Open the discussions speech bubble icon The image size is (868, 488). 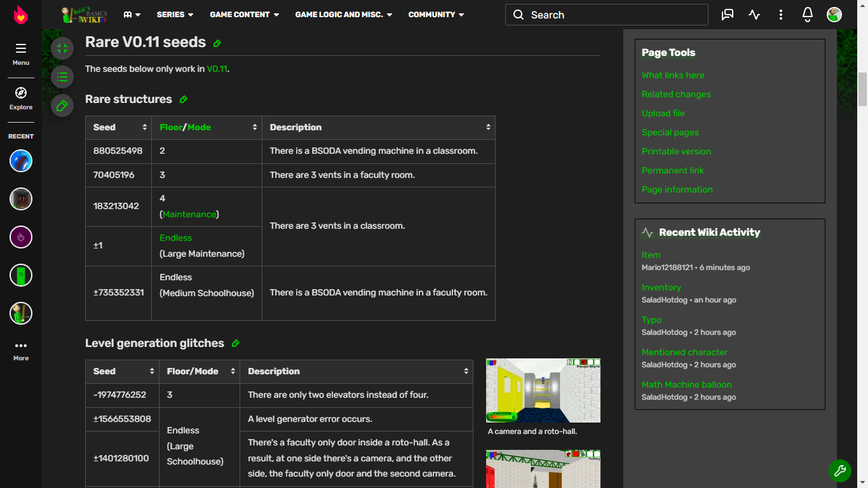(x=728, y=15)
